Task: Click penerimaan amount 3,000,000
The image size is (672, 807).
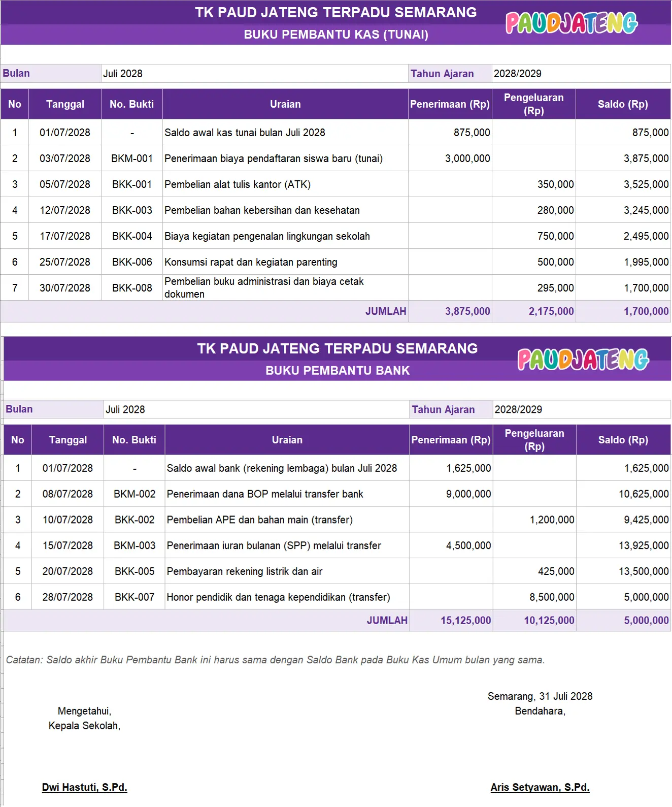Action: 450,158
